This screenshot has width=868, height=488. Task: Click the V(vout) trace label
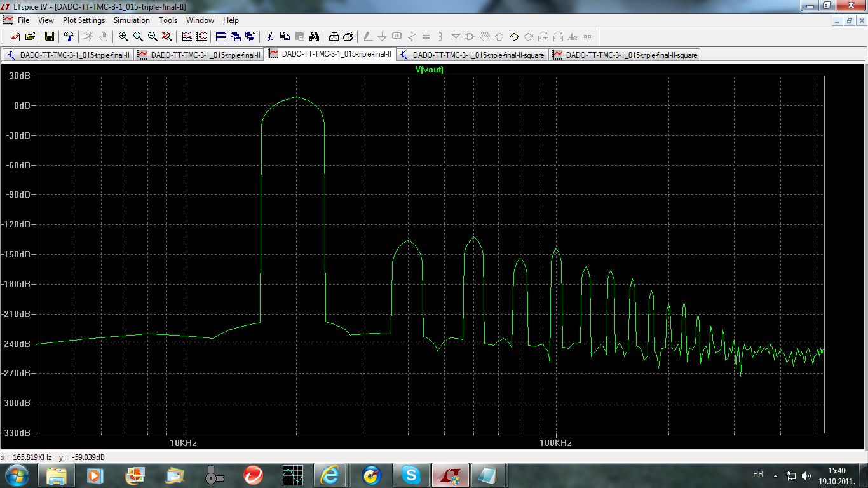point(429,70)
